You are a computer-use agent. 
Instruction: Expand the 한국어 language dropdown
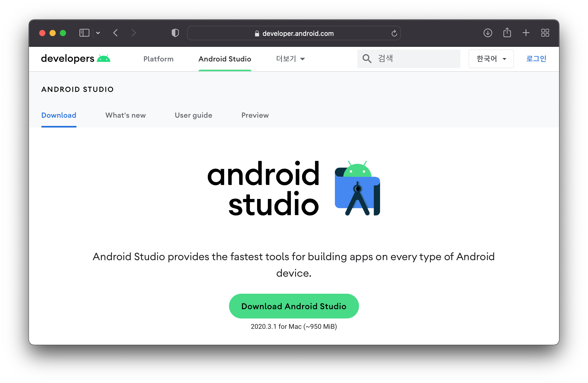[490, 59]
